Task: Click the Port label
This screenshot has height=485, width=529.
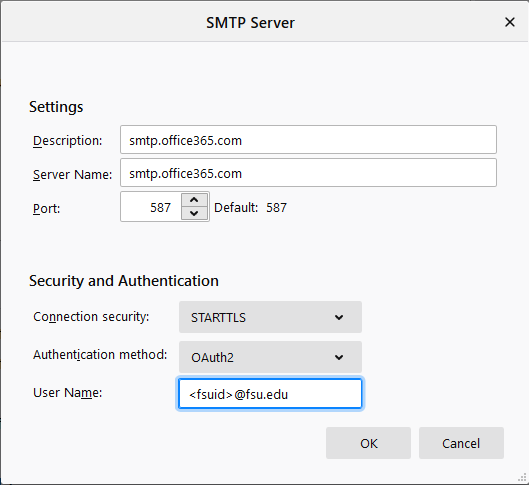Action: coord(46,208)
